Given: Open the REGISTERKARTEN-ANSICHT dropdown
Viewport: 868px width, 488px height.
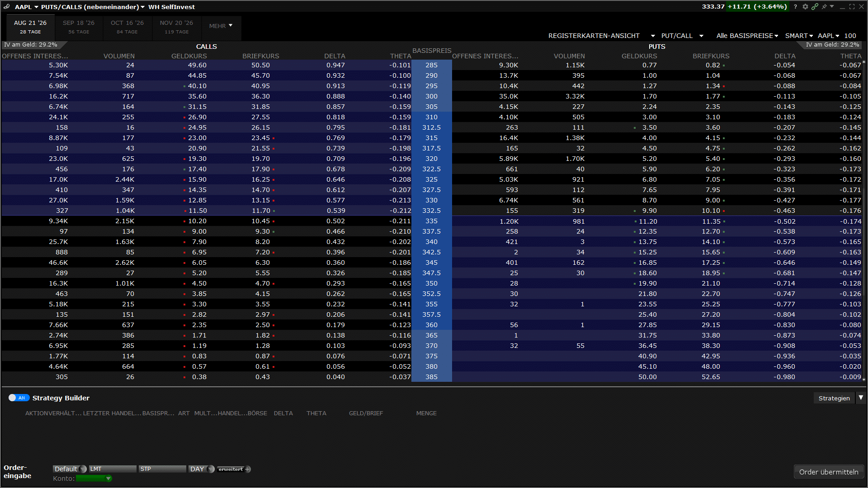Looking at the screenshot, I should point(601,36).
